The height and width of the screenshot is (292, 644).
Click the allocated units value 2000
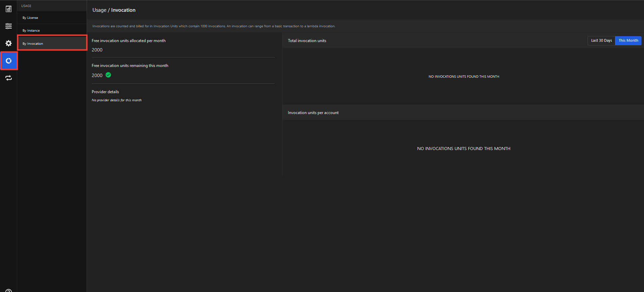click(97, 50)
